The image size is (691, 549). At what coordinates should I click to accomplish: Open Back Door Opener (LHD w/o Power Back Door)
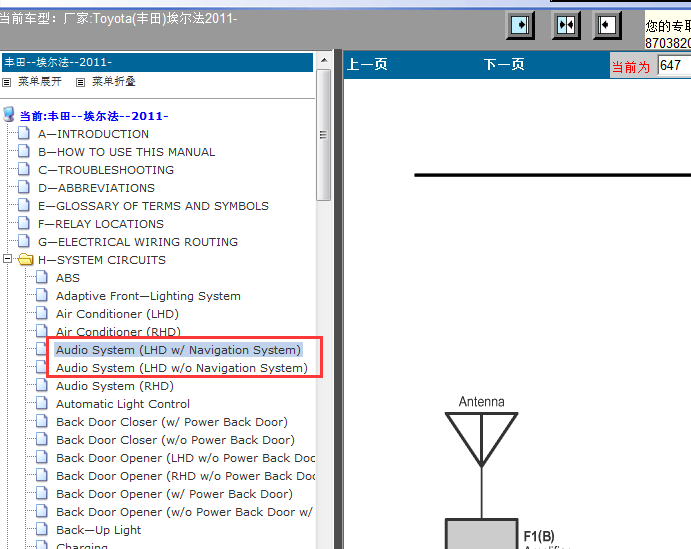click(186, 458)
